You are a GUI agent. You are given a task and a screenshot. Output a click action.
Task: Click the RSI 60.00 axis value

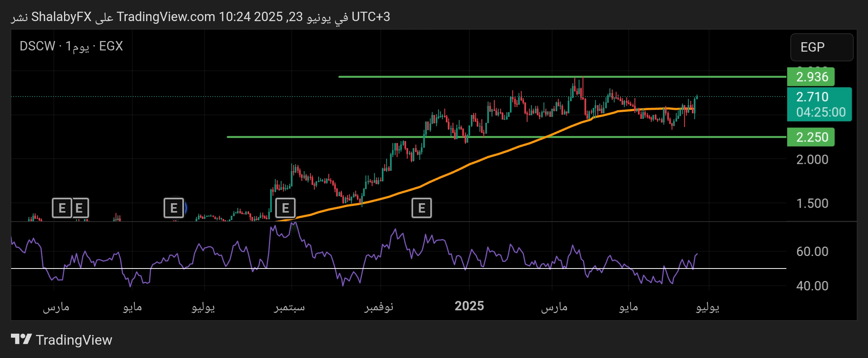[812, 251]
